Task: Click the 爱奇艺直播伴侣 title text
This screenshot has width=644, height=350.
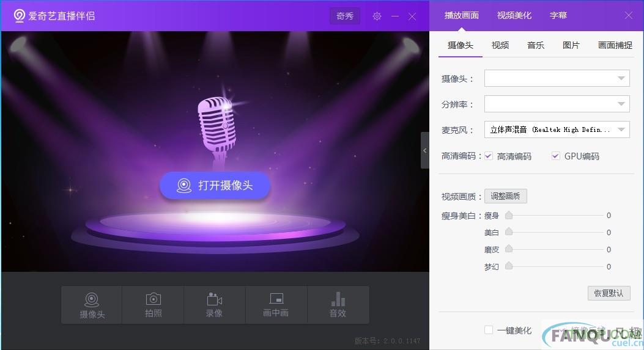Action: (x=62, y=16)
